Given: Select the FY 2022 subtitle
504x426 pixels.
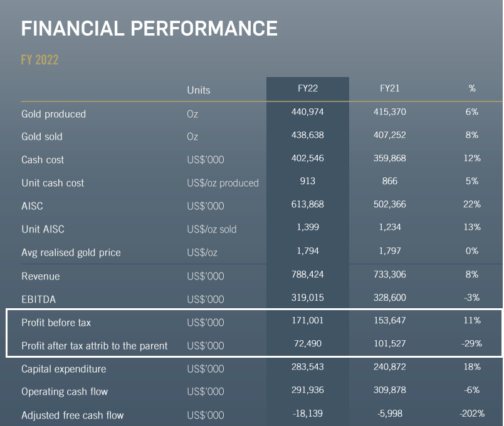Looking at the screenshot, I should 39,60.
